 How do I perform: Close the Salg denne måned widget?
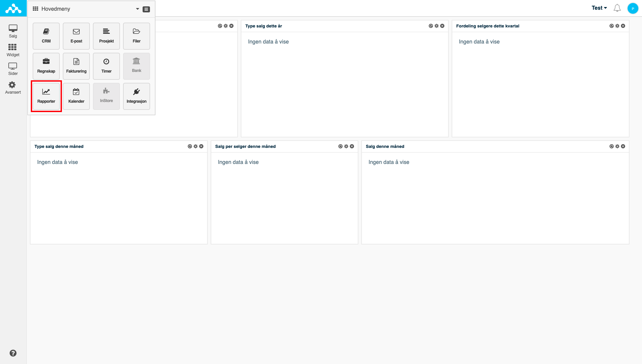pyautogui.click(x=623, y=146)
